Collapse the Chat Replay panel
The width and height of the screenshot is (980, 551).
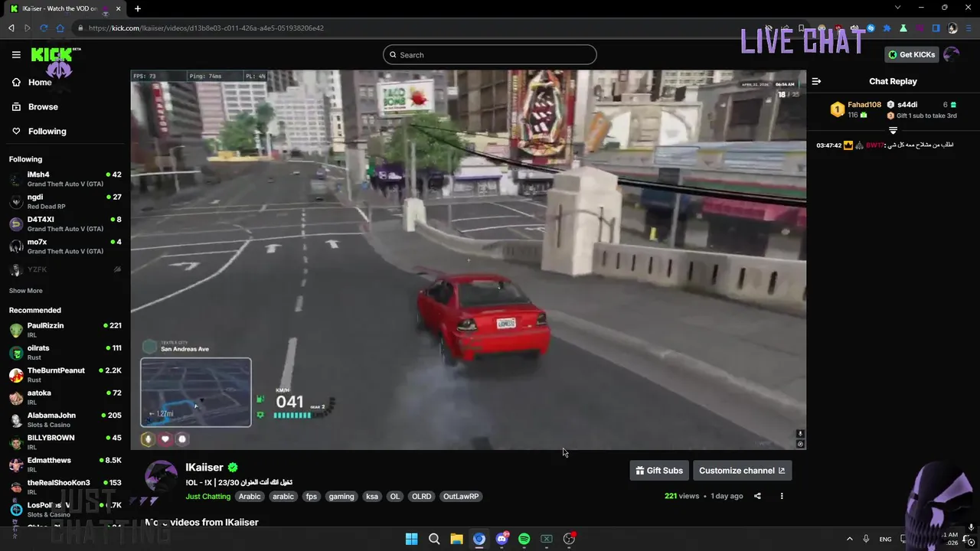tap(816, 81)
